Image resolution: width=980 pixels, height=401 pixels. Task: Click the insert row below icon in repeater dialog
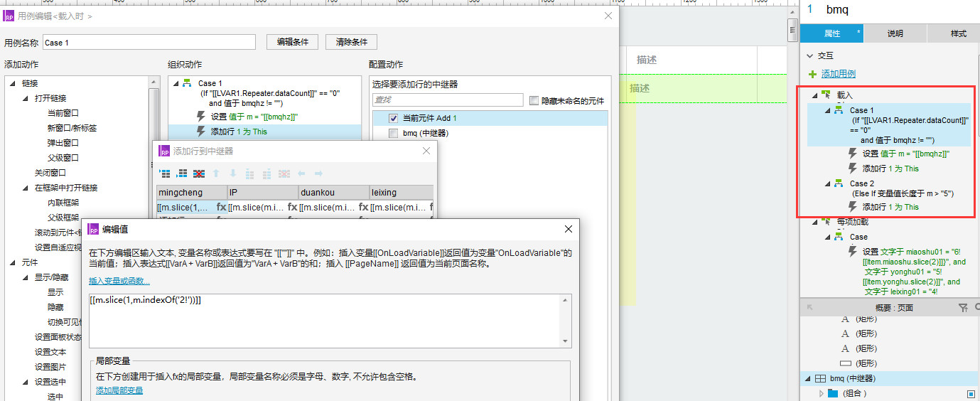coord(181,173)
